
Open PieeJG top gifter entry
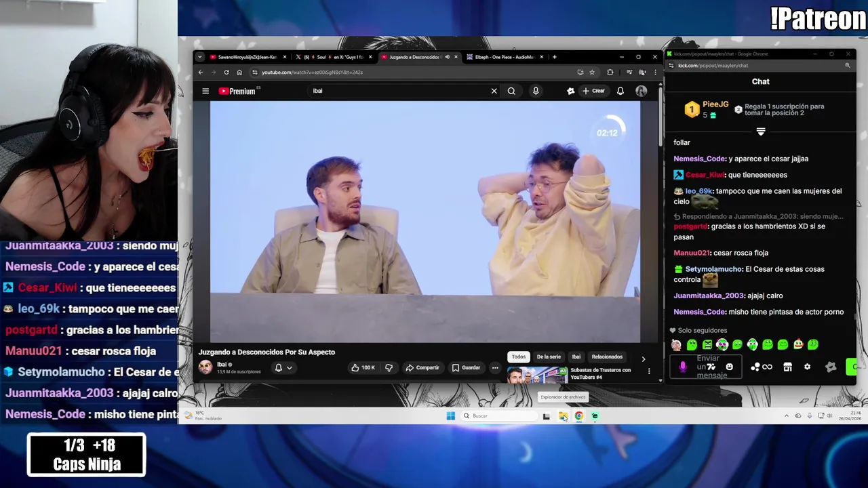[707, 109]
